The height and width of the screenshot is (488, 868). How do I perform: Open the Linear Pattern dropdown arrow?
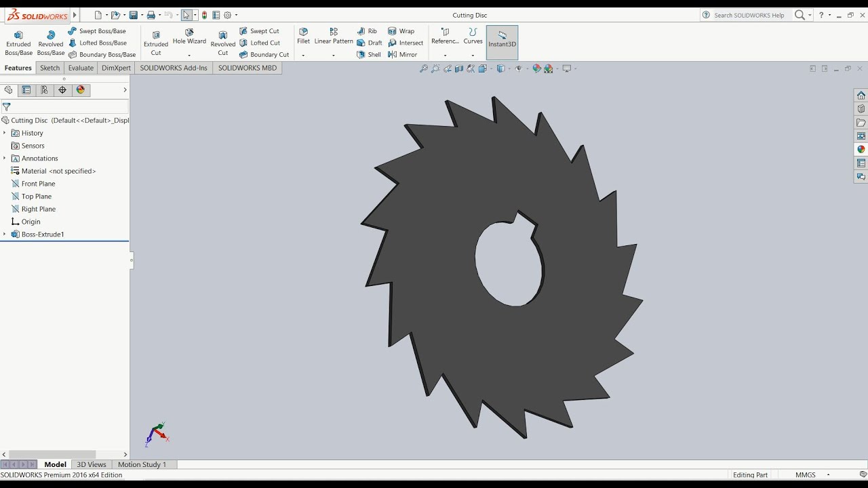pos(334,55)
